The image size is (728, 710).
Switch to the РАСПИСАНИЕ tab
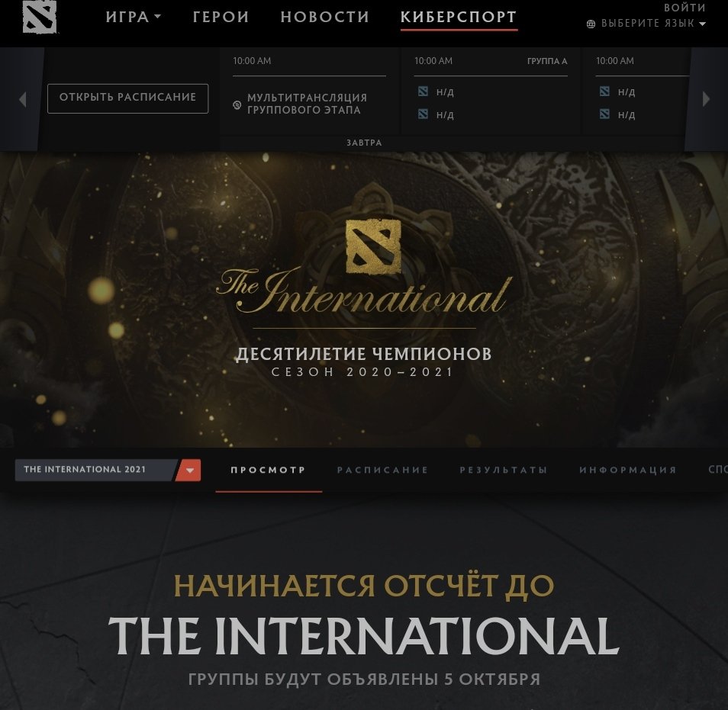382,470
